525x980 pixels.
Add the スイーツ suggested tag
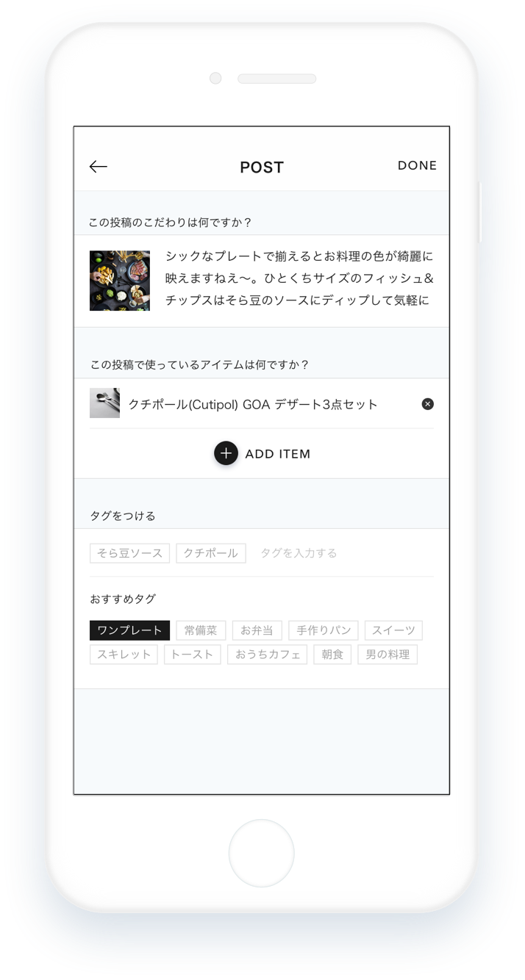[x=393, y=630]
